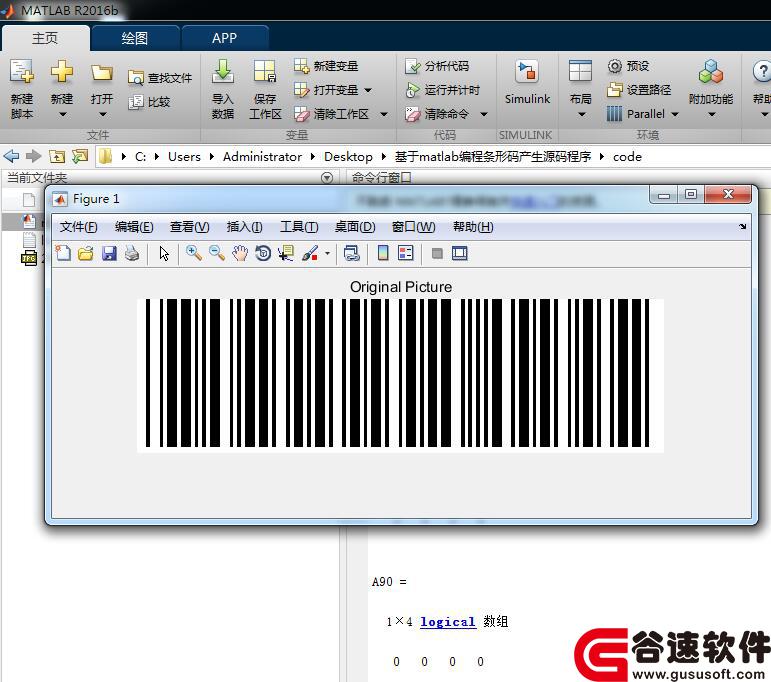Click the Open File icon in Figure 1 toolbar
The width and height of the screenshot is (771, 682).
click(86, 253)
